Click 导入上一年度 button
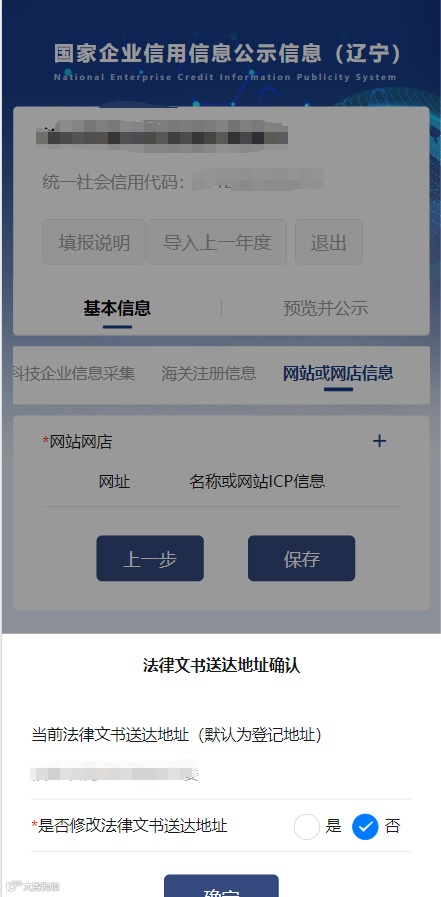Screen dimensions: 441x897 217,242
